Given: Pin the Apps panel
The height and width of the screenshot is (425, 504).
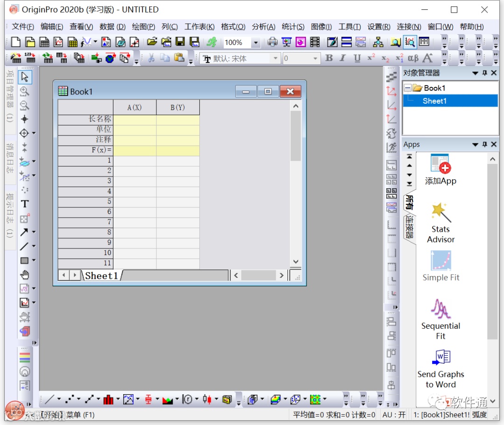Looking at the screenshot, I should (485, 144).
